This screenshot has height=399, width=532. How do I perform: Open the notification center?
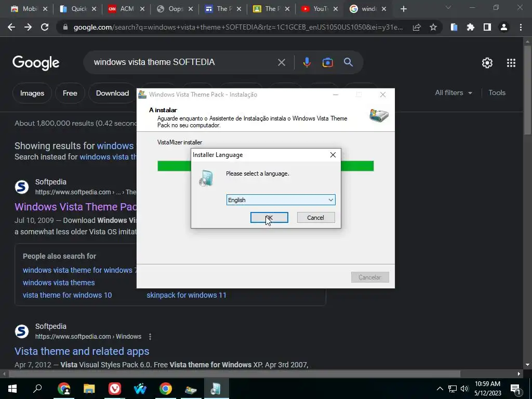tap(515, 389)
